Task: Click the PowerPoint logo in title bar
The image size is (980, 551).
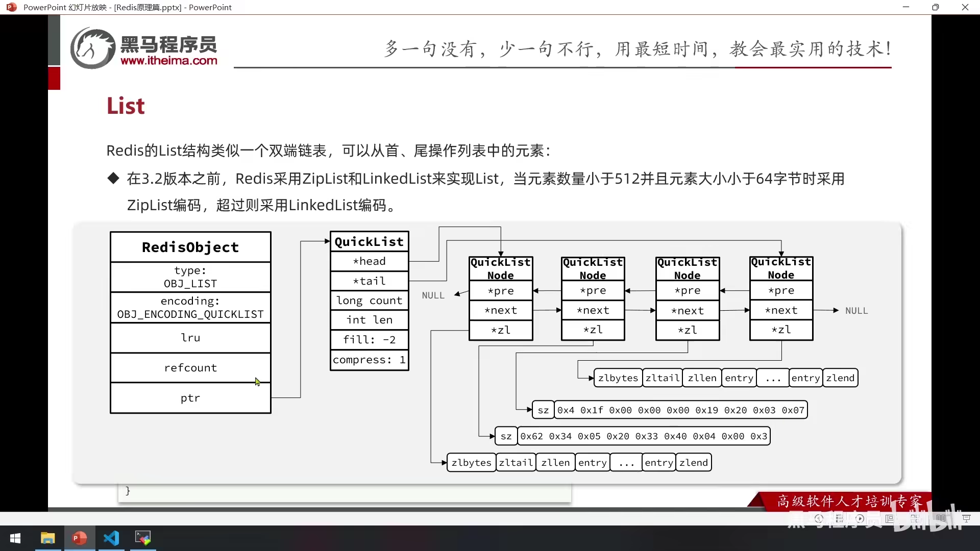Action: (x=11, y=7)
